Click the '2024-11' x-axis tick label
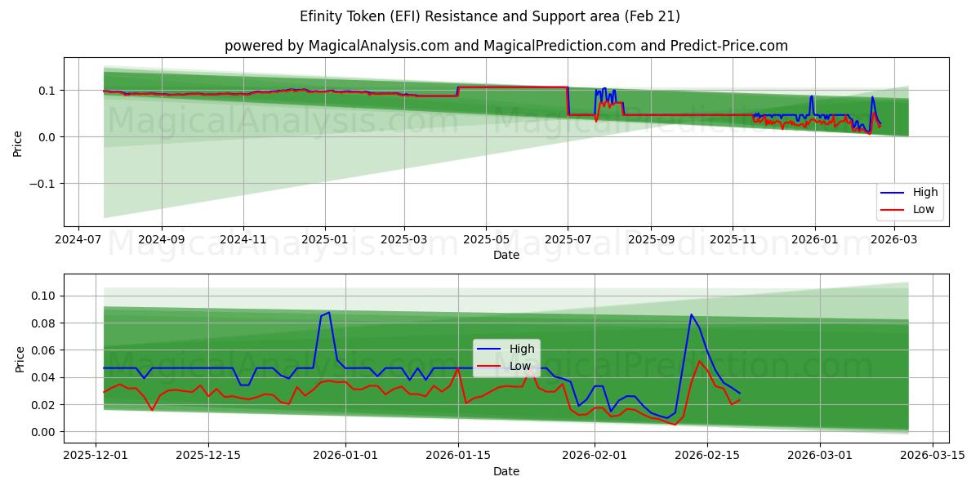Viewport: 980px width, 490px height. pos(243,239)
